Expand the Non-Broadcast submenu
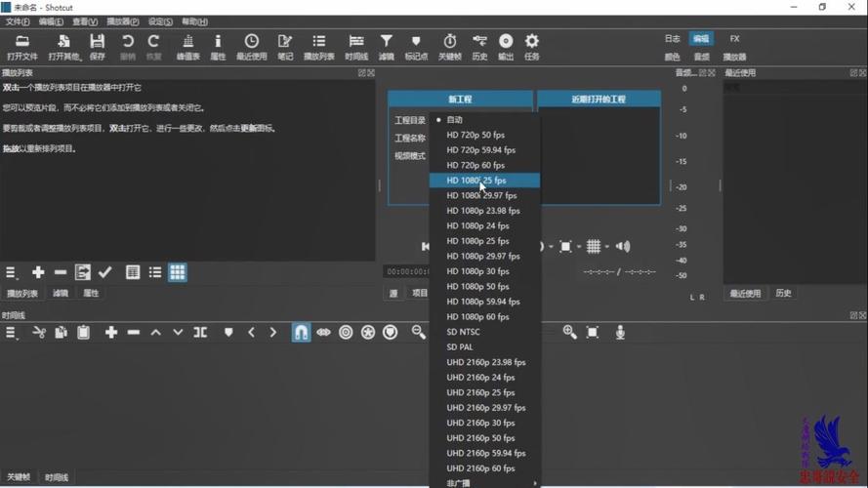This screenshot has width=868, height=488. tap(485, 482)
